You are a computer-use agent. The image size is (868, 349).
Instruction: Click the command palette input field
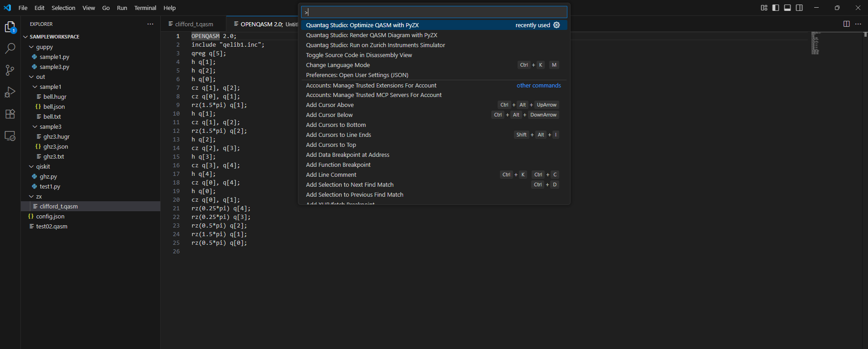click(434, 12)
